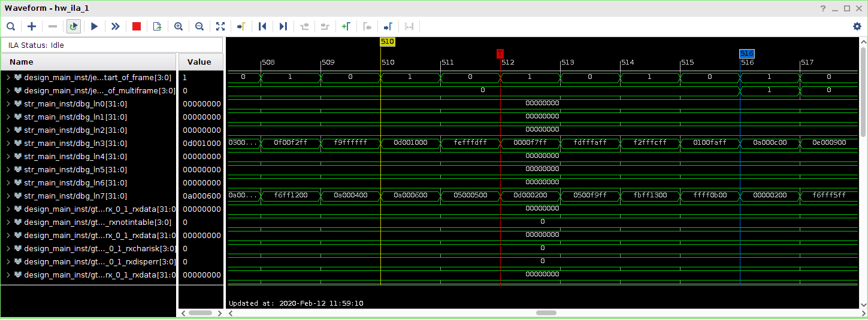Click the Search magnifier icon in toolbar

11,26
